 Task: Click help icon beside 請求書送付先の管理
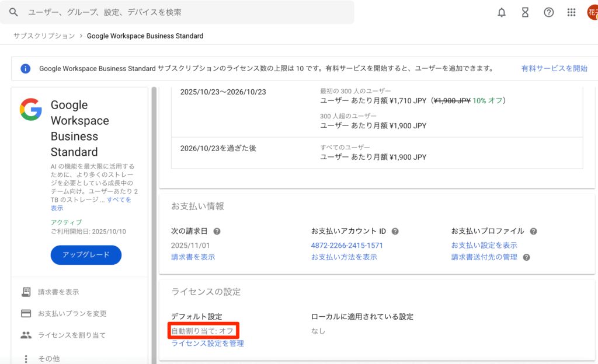[x=527, y=257]
